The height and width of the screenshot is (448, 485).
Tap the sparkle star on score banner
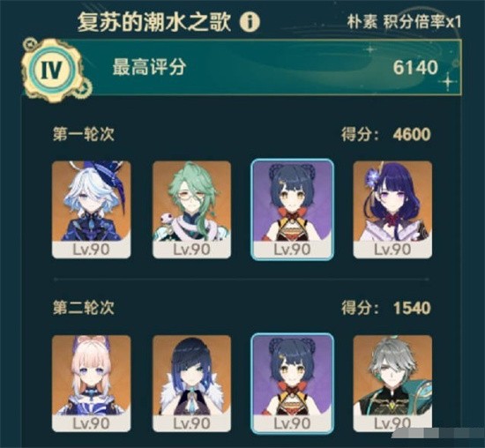(x=448, y=82)
